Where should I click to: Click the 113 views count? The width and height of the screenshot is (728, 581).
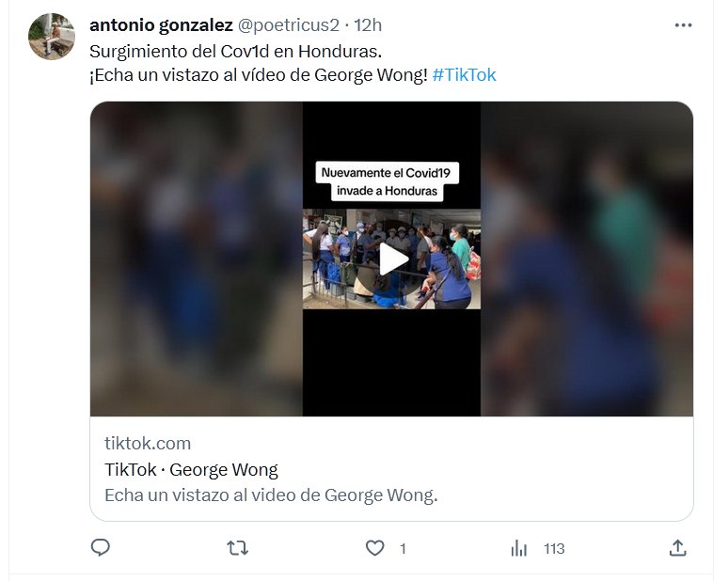pos(554,548)
